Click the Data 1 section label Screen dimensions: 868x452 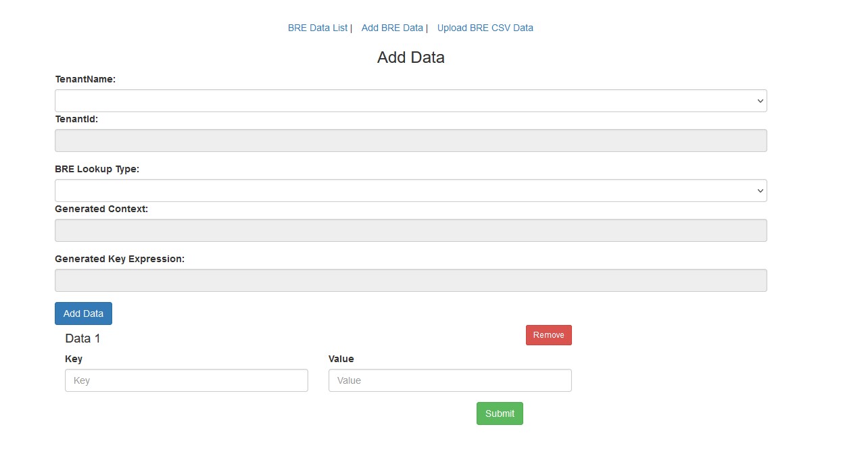pos(82,338)
